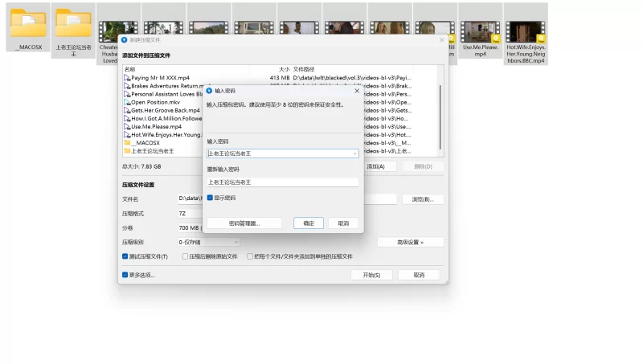Select the _MACOSX folder in the Explorer window
Viewport: 643px width, 364px height.
coord(28,27)
